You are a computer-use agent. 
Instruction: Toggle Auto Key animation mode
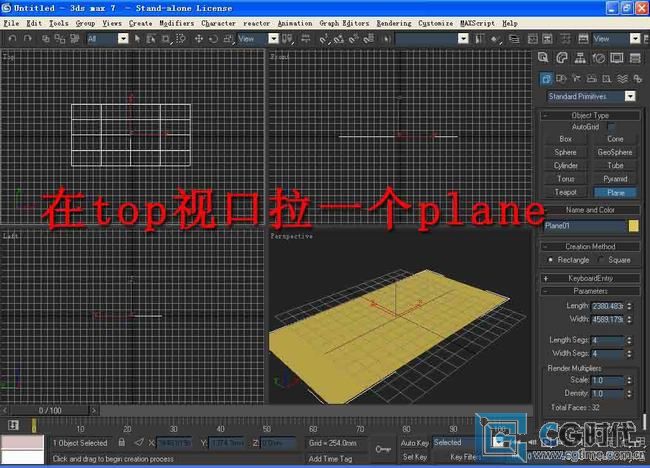click(415, 443)
